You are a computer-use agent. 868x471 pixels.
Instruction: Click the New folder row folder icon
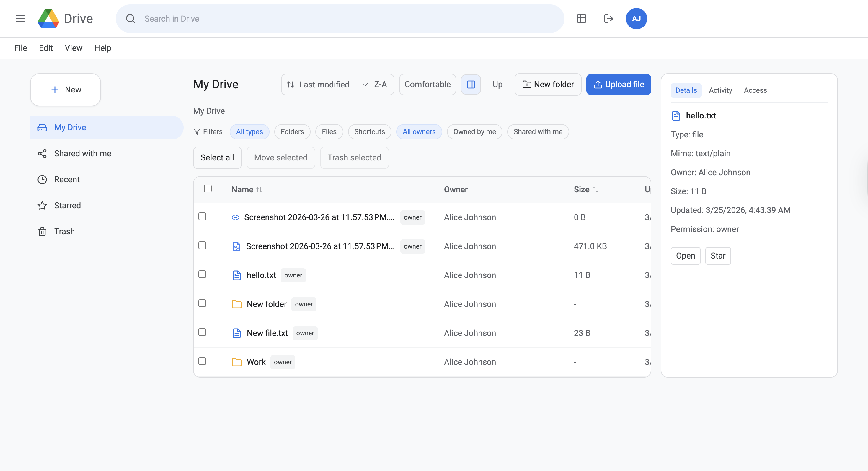click(236, 304)
